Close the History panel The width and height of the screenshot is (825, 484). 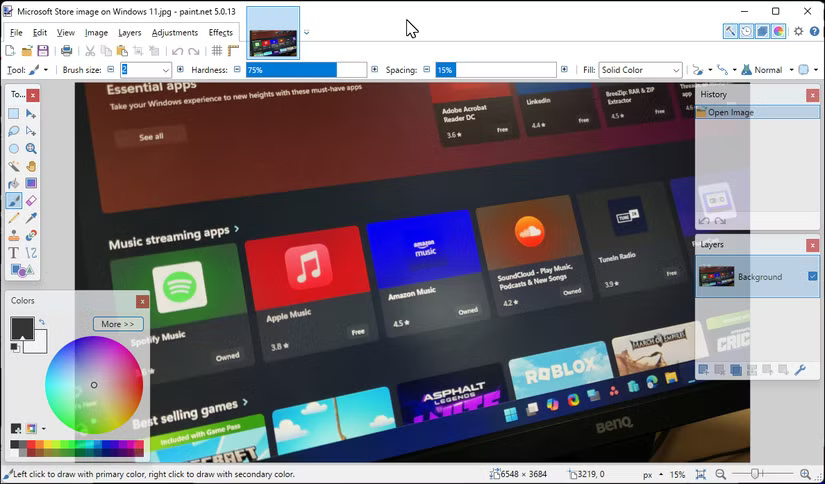pyautogui.click(x=812, y=95)
